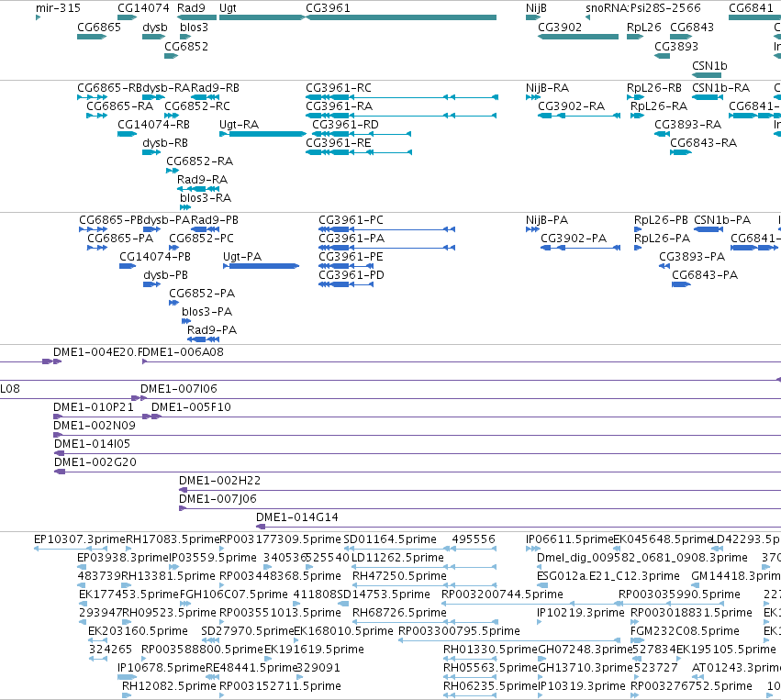Click the CSN1b-PA protein
Viewport: 781px width, 700px height.
coord(708,229)
